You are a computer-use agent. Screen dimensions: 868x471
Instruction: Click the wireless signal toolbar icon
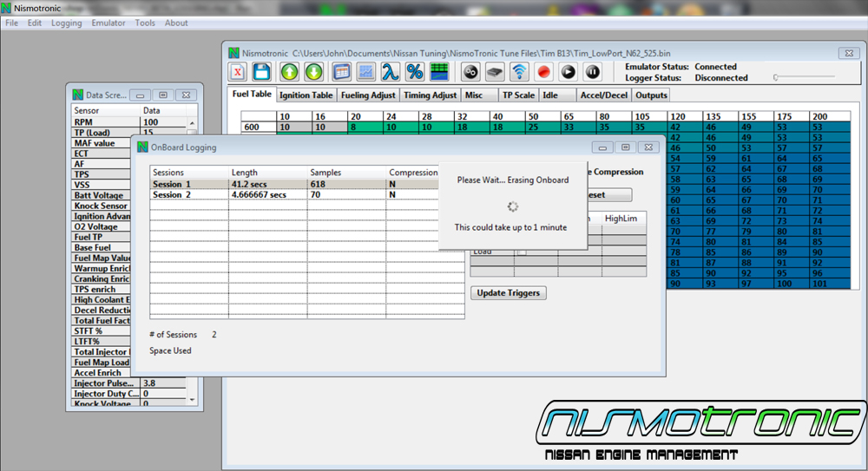click(x=519, y=72)
